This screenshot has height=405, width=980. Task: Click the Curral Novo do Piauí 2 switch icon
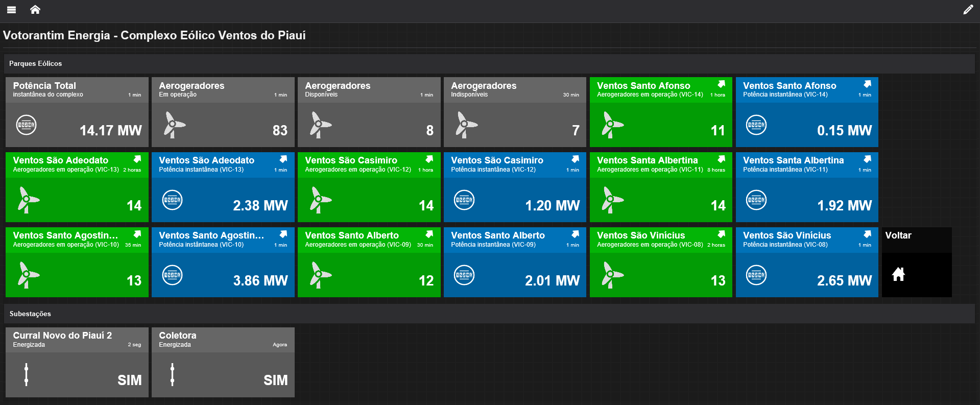[x=26, y=374]
